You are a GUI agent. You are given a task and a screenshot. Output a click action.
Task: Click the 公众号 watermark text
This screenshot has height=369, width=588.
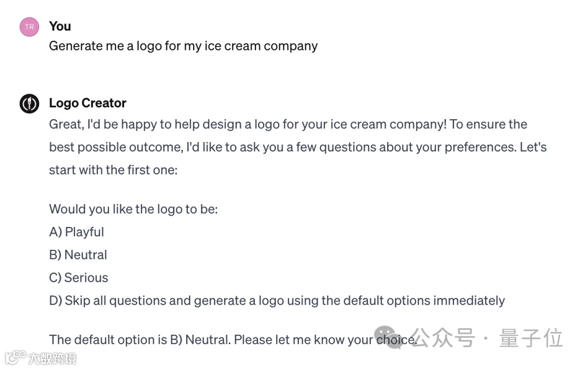[x=442, y=338]
